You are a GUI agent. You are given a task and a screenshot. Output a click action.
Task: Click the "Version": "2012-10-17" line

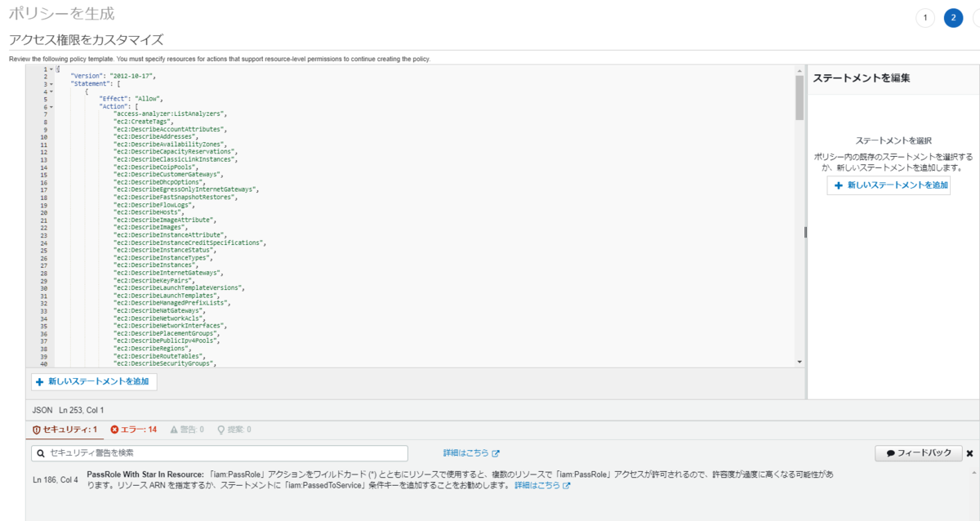click(113, 76)
